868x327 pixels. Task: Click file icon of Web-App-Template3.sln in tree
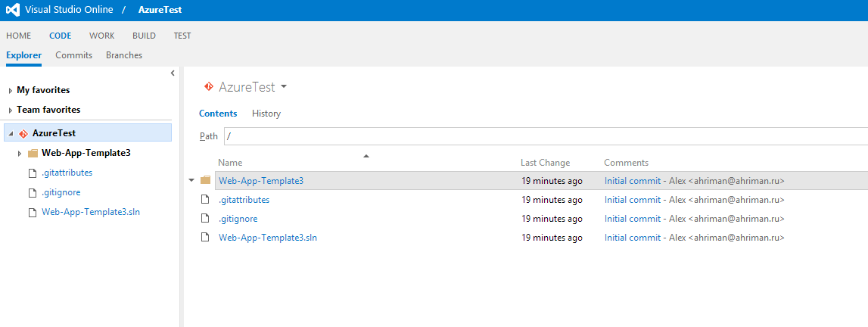tap(32, 213)
